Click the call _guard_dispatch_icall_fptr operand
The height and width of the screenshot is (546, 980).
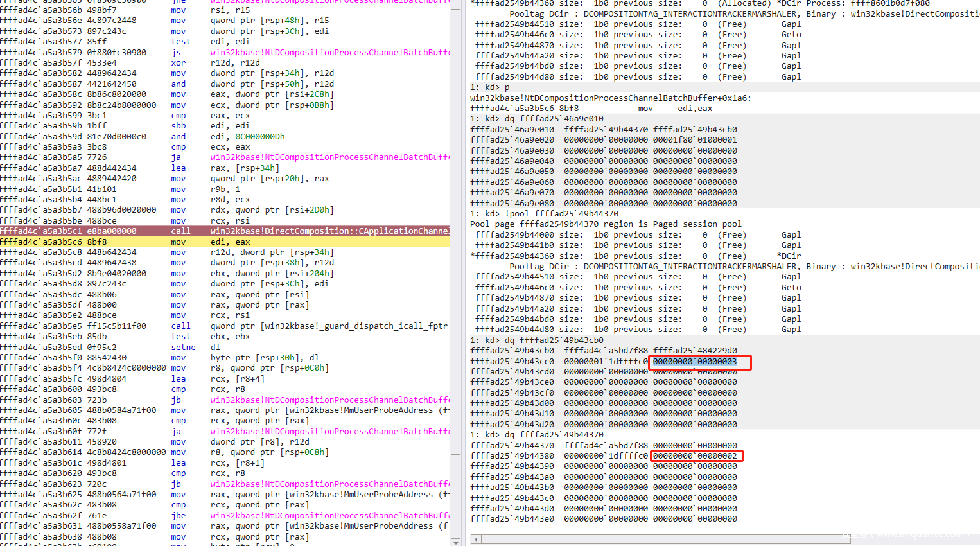pos(329,326)
